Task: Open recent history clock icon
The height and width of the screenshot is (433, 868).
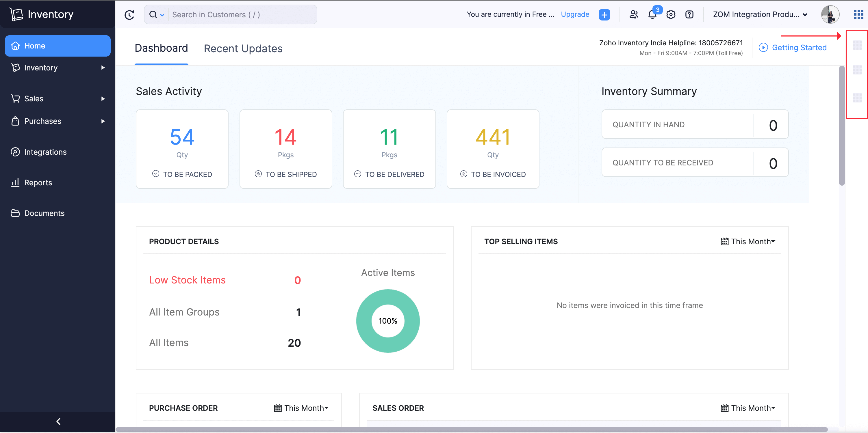Action: (x=129, y=14)
